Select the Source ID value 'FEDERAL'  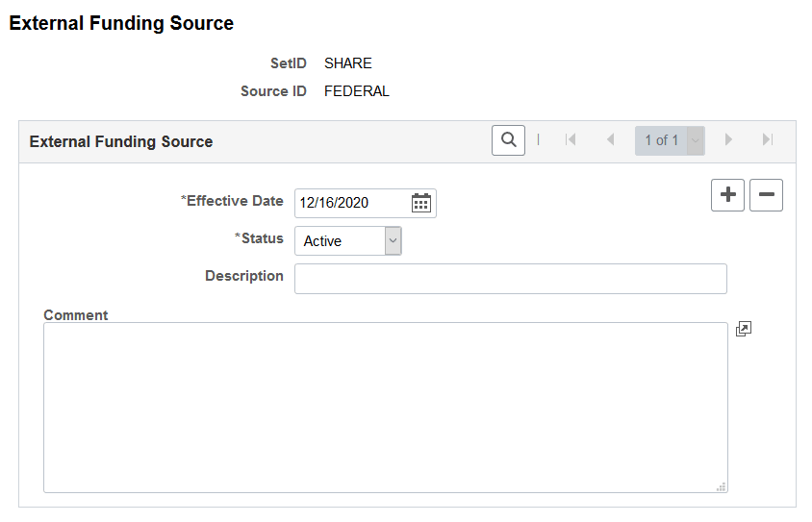coord(356,91)
